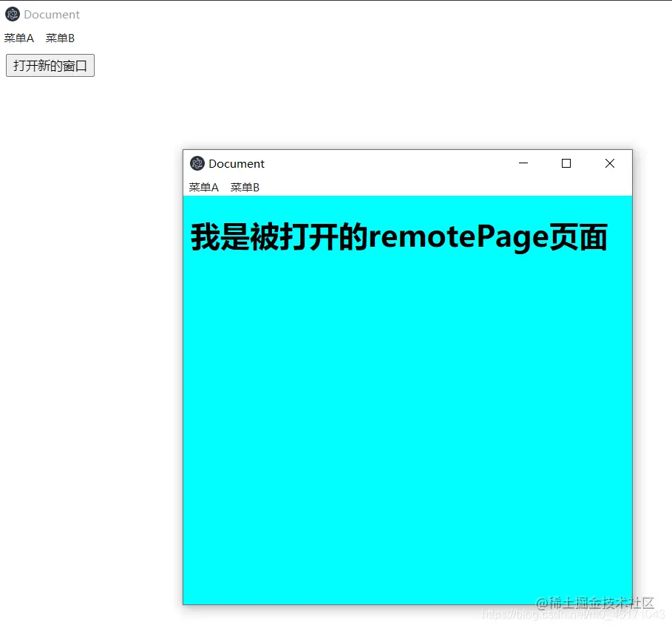Click the Electron logo in the main window
Viewport: 672px width, 628px height.
[x=13, y=14]
